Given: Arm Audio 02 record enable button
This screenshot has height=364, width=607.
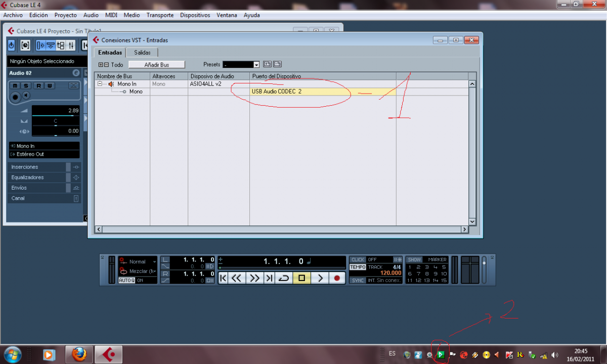Looking at the screenshot, I should [x=16, y=96].
